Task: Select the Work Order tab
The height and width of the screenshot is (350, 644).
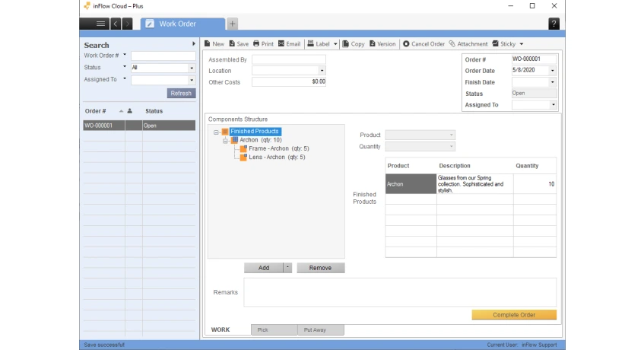Action: 182,24
